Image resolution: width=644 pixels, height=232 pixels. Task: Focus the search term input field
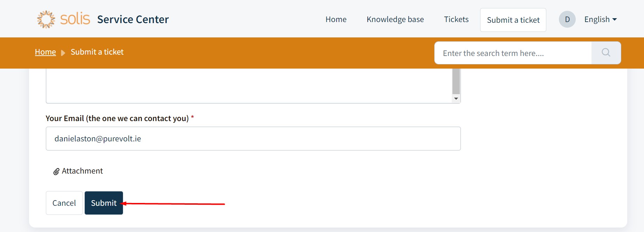coord(513,53)
